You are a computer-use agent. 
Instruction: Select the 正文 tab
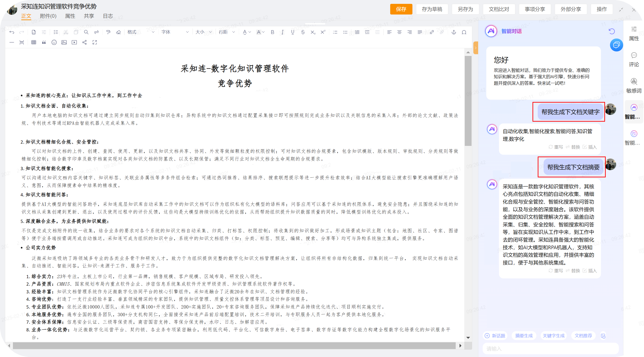point(26,16)
